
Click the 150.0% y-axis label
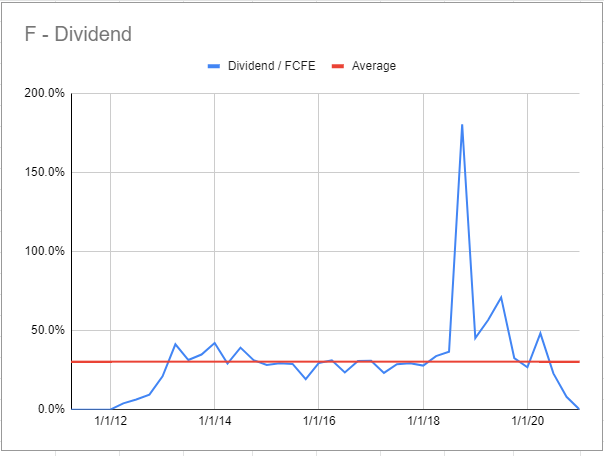(x=45, y=172)
